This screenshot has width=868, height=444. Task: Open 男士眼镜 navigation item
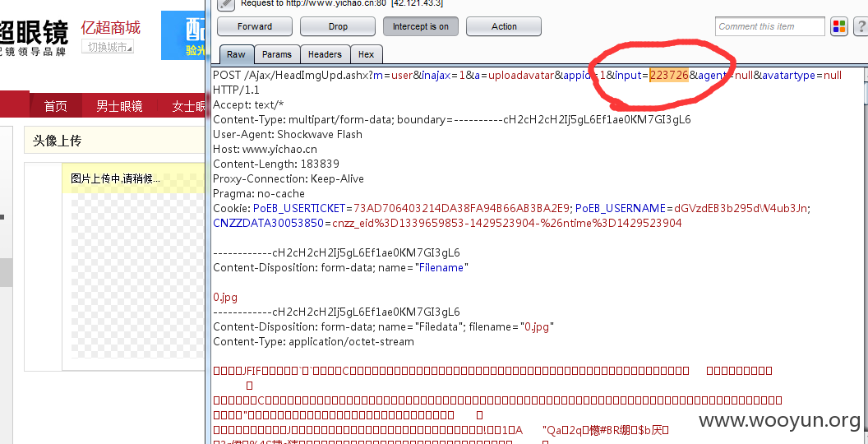point(119,106)
